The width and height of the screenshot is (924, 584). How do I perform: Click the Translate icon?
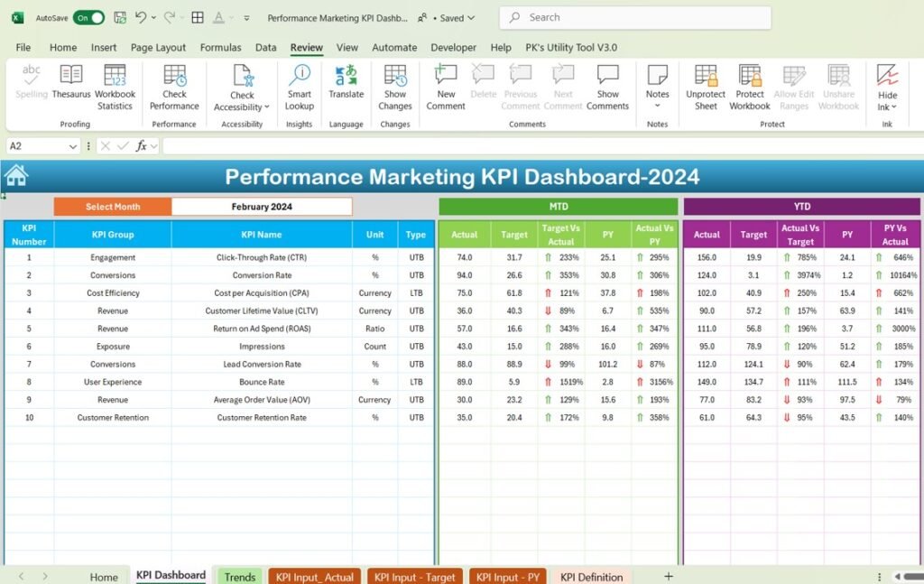pyautogui.click(x=346, y=76)
